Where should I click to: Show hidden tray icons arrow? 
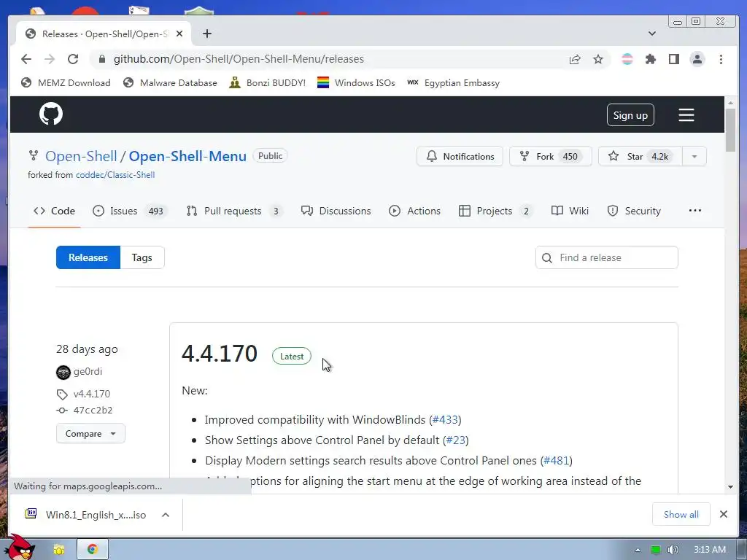coord(638,550)
